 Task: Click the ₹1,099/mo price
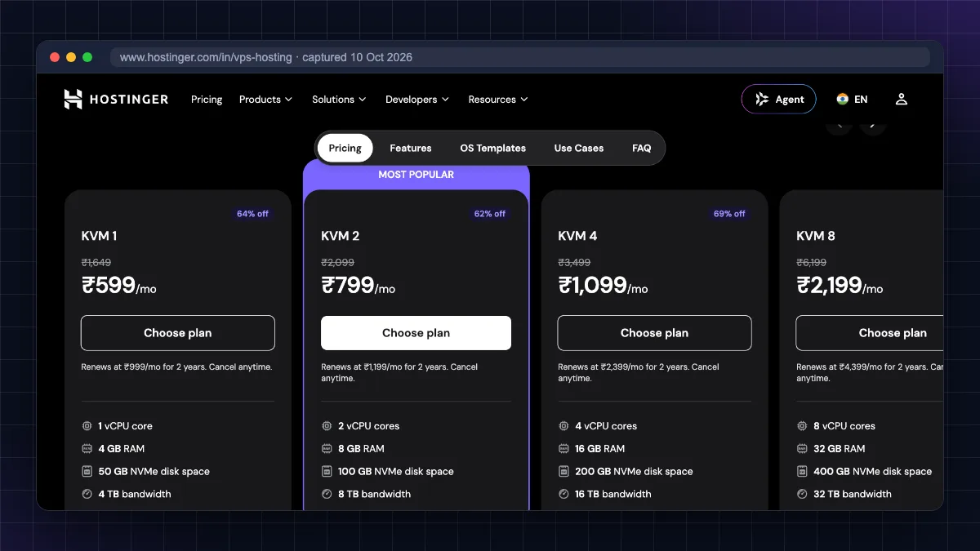[604, 286]
